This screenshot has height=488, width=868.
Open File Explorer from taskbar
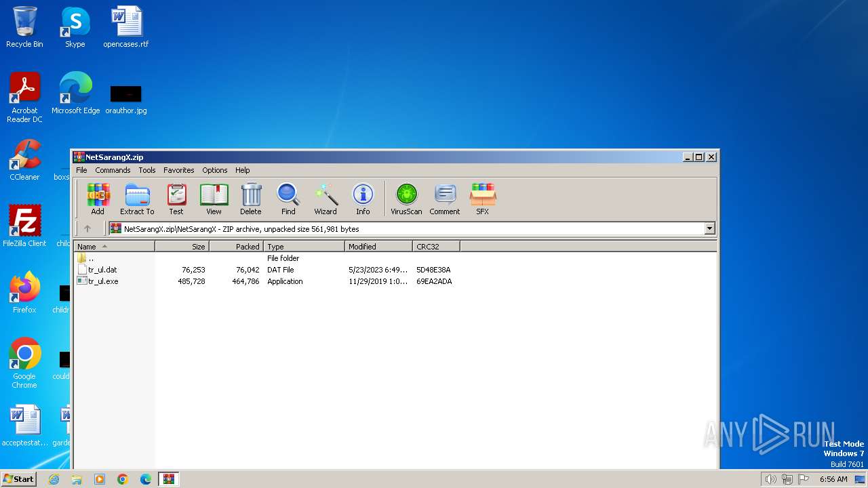point(77,479)
